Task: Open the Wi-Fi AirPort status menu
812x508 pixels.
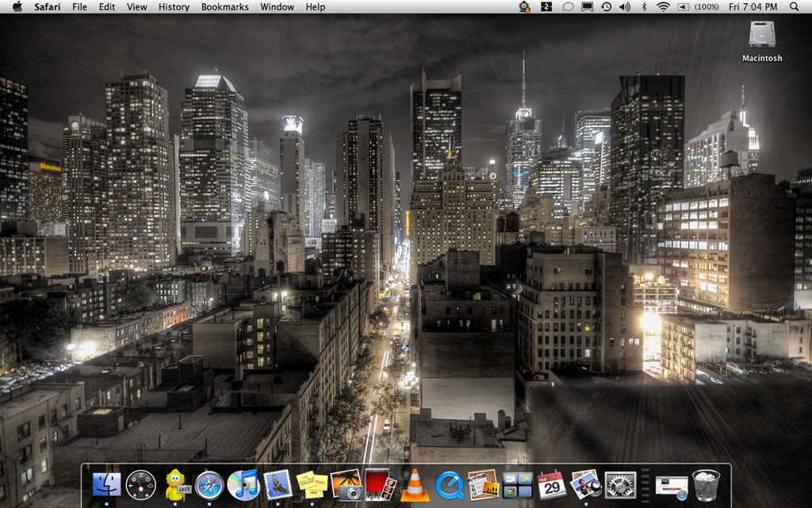Action: (x=663, y=6)
